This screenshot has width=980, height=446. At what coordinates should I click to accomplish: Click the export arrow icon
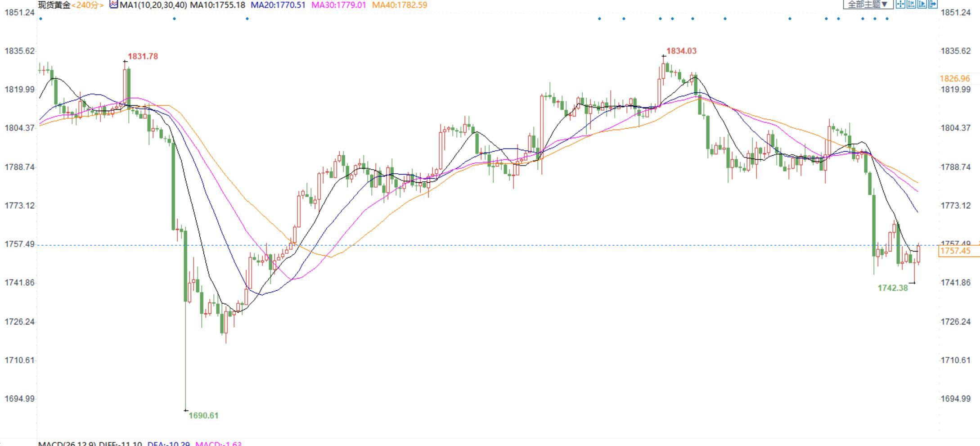(x=933, y=5)
